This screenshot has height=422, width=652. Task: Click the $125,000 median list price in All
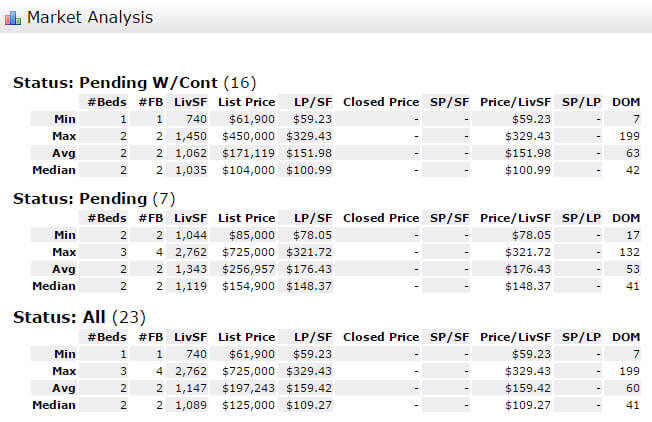coord(248,404)
